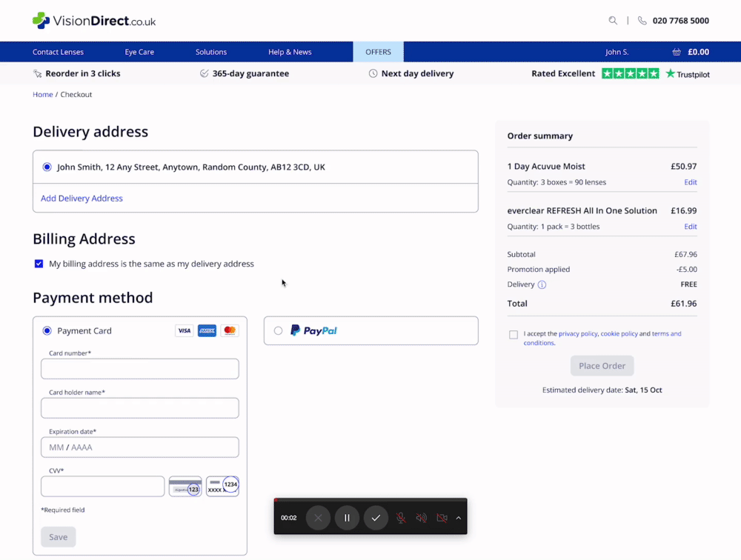Go to Home breadcrumb link

(x=42, y=95)
